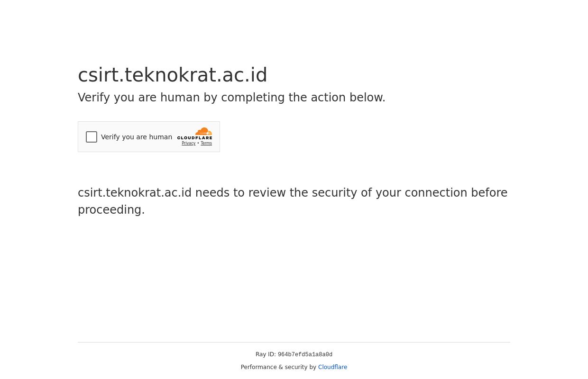Click the horizontal divider line above the footer
This screenshot has height=379, width=588.
[294, 342]
